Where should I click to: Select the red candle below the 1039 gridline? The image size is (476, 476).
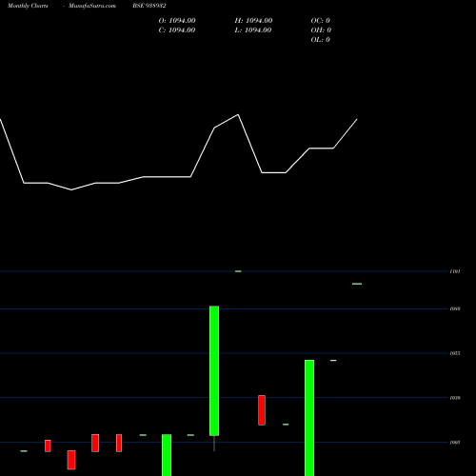262,410
